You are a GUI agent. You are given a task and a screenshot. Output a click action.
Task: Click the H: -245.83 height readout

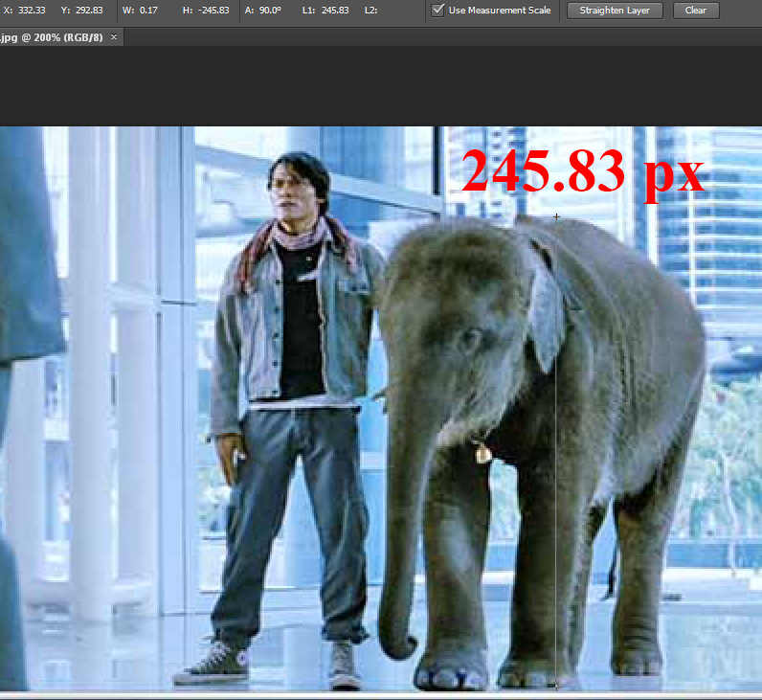click(206, 11)
